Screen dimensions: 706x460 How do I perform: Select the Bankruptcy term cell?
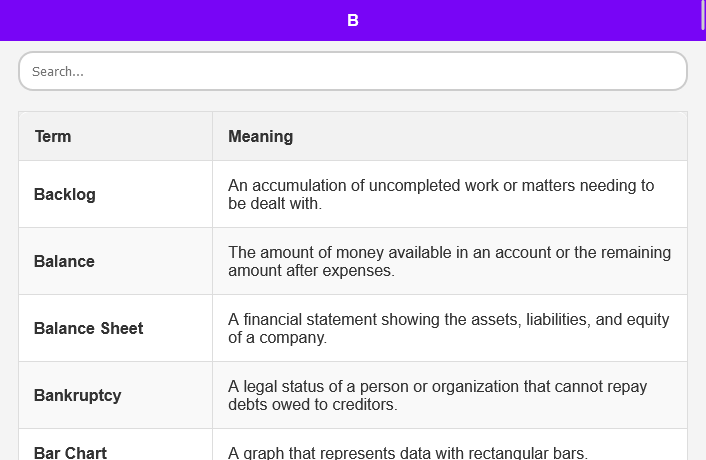pos(115,395)
